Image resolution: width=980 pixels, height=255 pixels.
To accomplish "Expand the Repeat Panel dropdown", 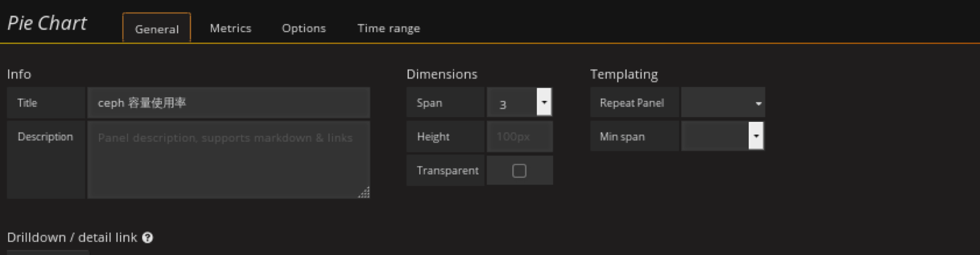I will pyautogui.click(x=723, y=103).
